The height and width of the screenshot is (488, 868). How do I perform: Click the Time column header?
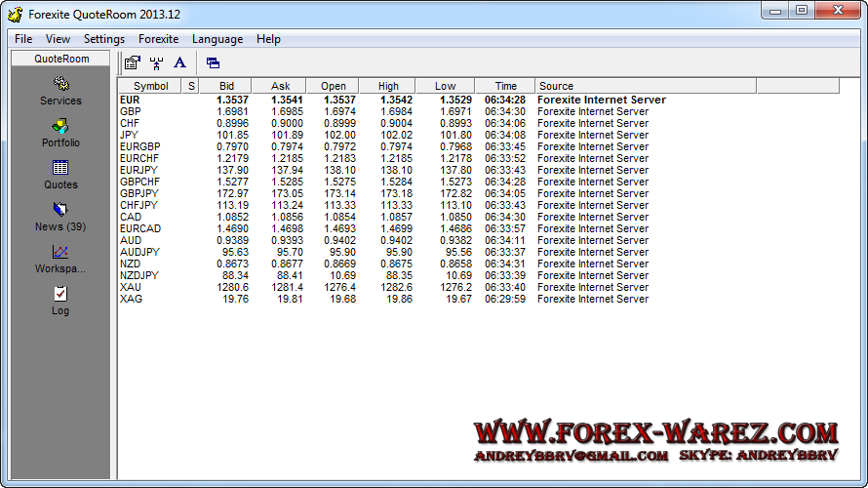[505, 86]
